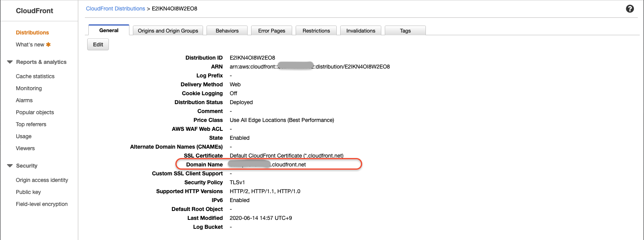Screen dimensions: 644x240
Task: Click the orange star next to What's new
Action: 48,45
